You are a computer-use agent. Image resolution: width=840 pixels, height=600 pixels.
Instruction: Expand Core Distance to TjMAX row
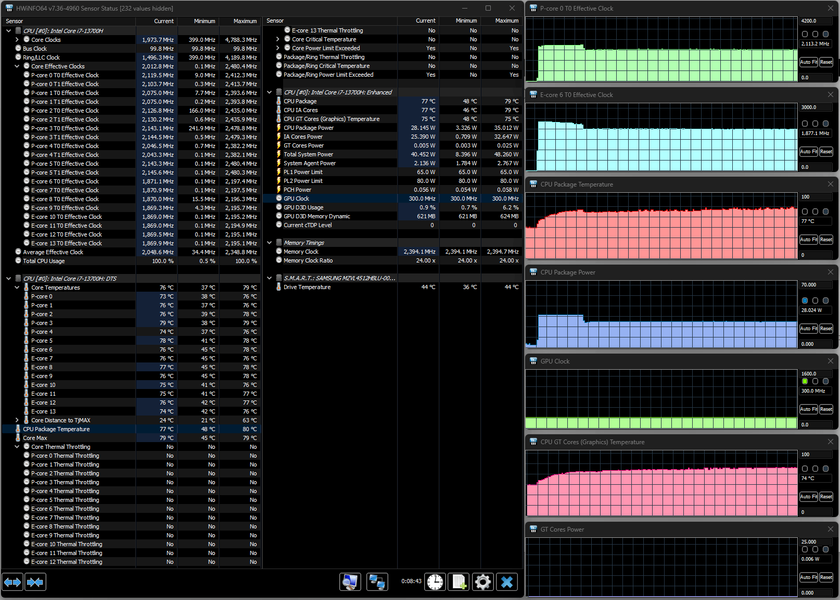coord(17,420)
